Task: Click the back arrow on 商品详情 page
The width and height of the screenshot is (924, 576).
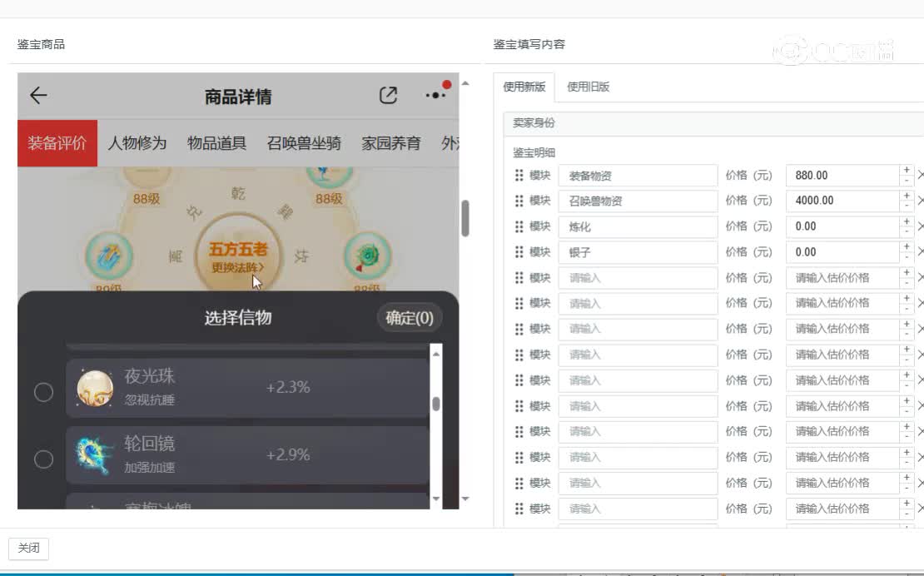Action: point(38,96)
